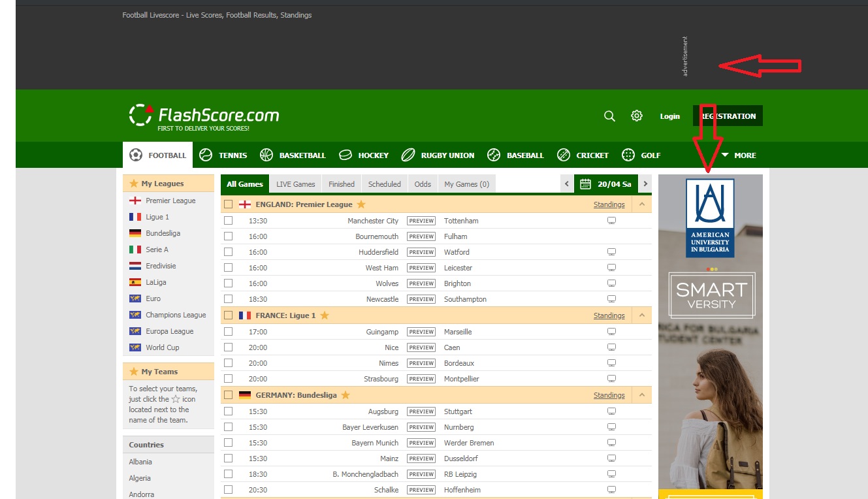Click the American University in Bulgaria ad
This screenshot has height=499, width=868.
pos(710,327)
